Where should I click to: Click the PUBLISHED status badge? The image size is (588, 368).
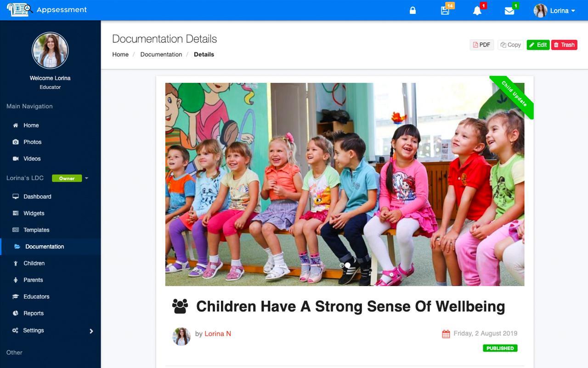[x=500, y=348]
